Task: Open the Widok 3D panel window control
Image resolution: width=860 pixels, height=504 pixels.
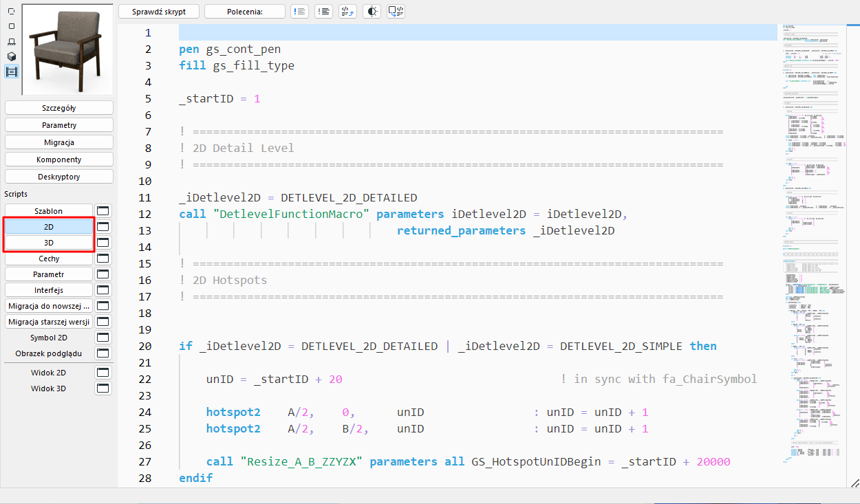Action: coord(103,388)
